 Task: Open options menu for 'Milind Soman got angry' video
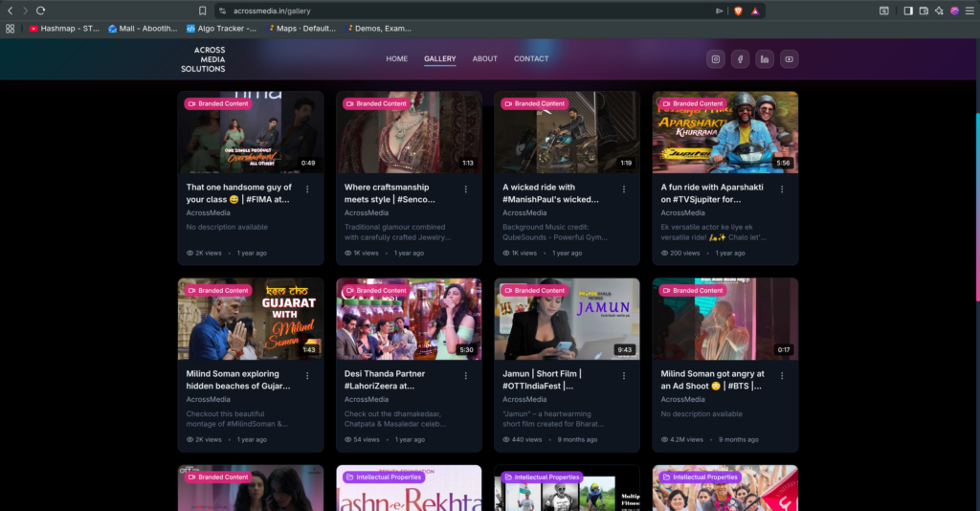click(x=782, y=375)
